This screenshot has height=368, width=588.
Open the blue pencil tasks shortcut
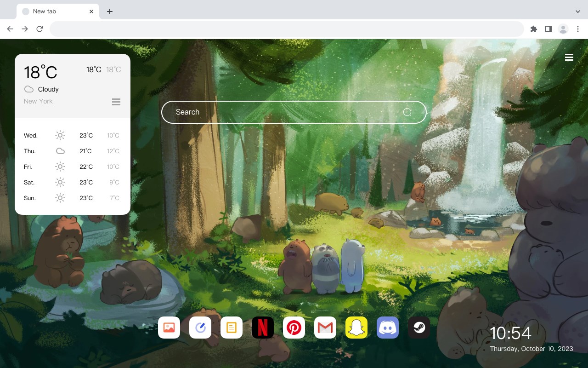pos(200,328)
